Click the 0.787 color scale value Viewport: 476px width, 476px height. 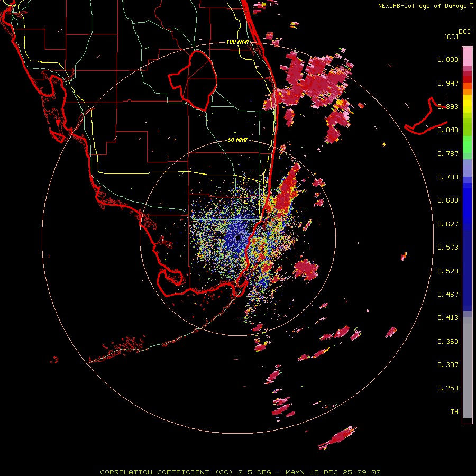pos(448,153)
